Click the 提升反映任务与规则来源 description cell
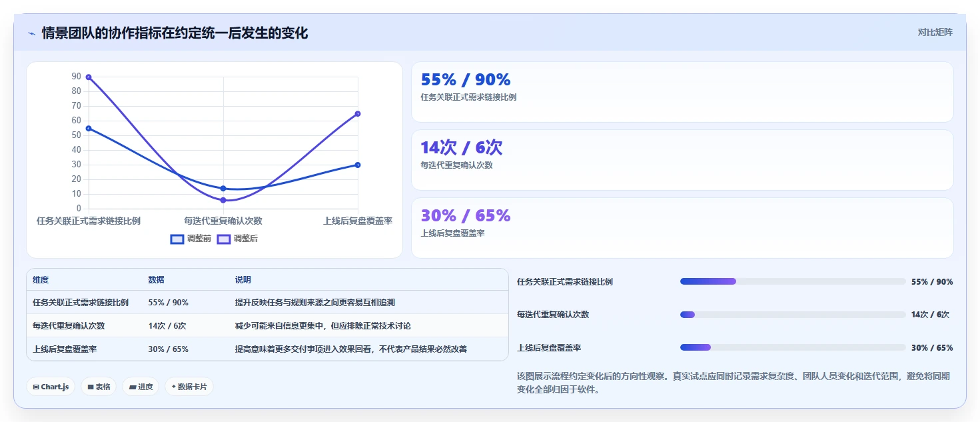Viewport: 980px width, 422px height. click(314, 303)
